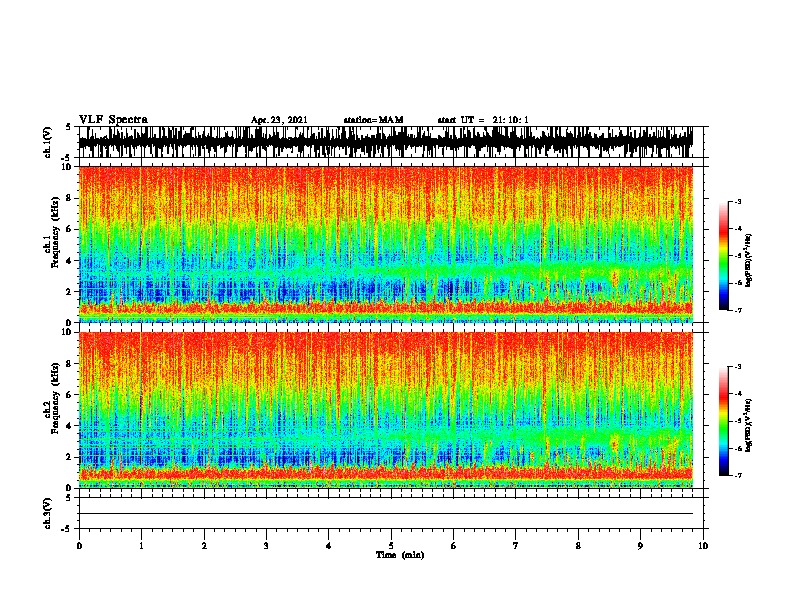Click the "-7" tick on ch.2 colorbar

738,475
